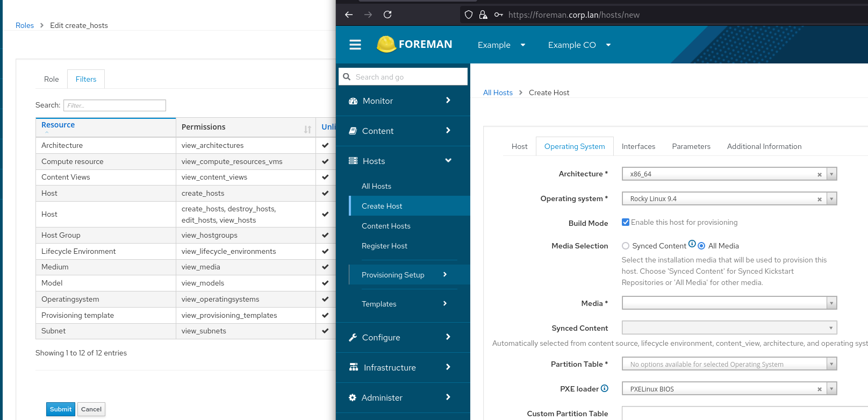
Task: Click the key password icon in address bar
Action: tap(499, 15)
